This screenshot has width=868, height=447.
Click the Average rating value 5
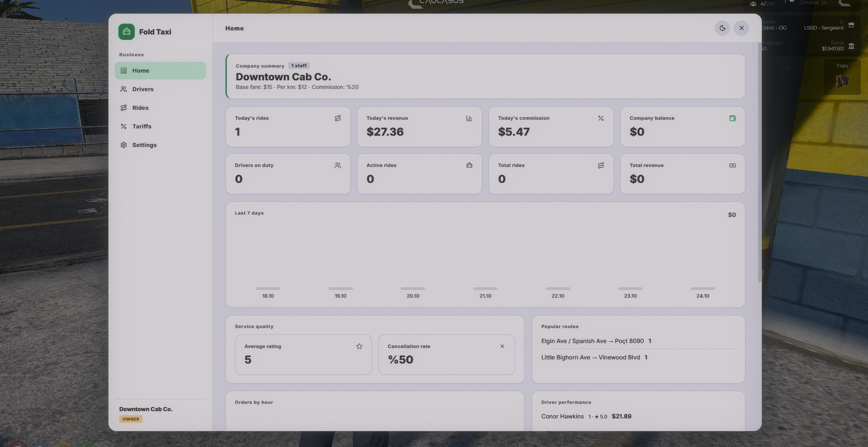tap(248, 360)
